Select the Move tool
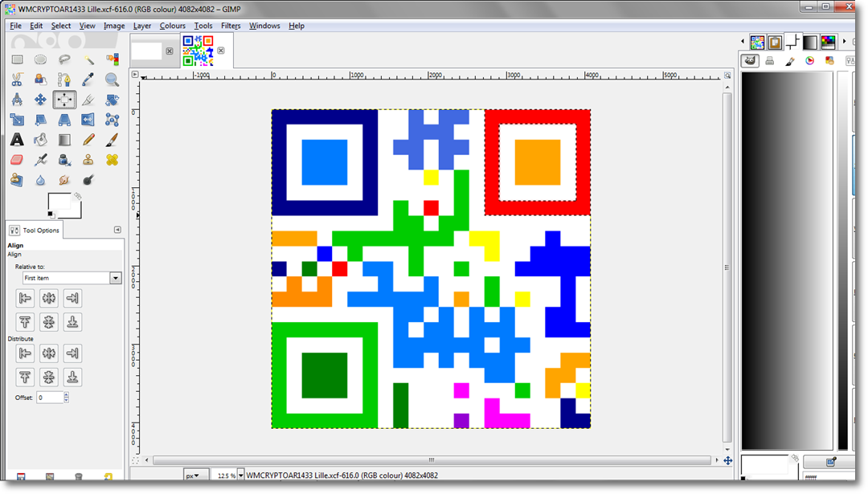 [40, 100]
